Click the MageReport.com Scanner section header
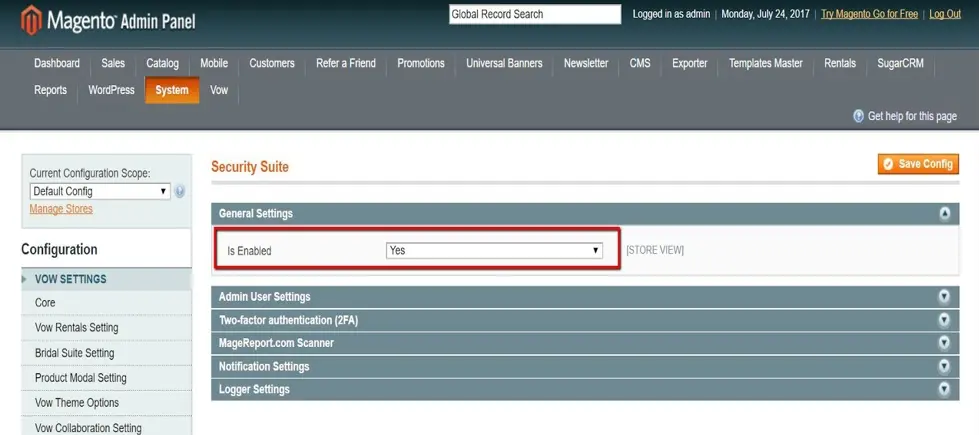 pos(585,343)
